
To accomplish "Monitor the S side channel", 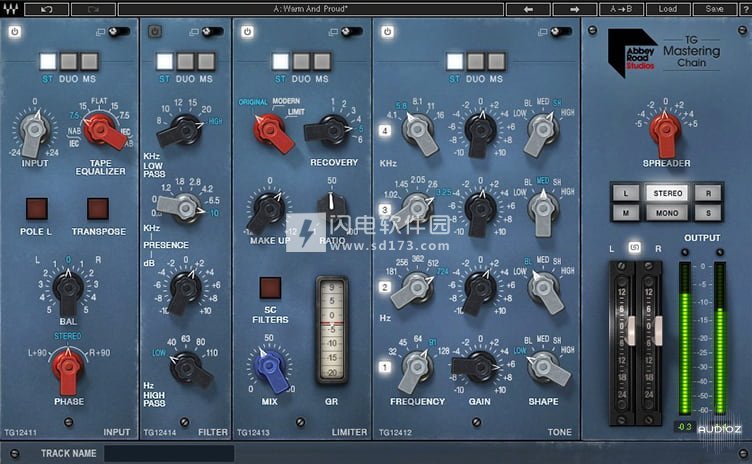I will point(708,213).
